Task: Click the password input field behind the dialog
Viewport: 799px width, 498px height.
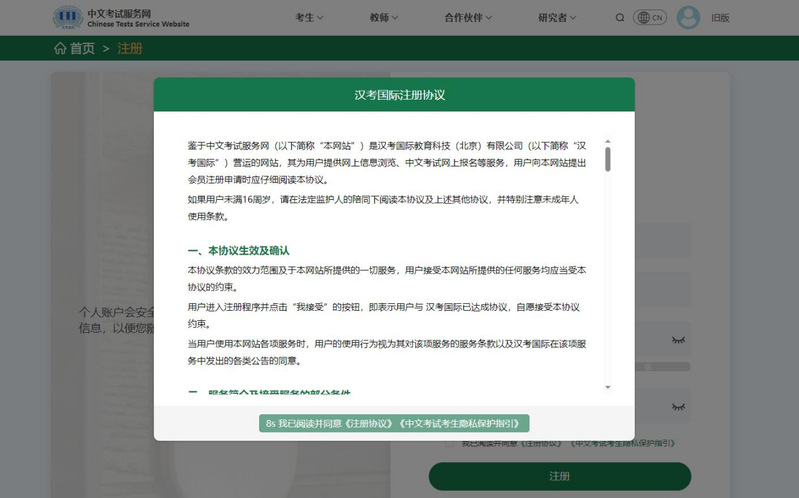Action: tap(662, 339)
